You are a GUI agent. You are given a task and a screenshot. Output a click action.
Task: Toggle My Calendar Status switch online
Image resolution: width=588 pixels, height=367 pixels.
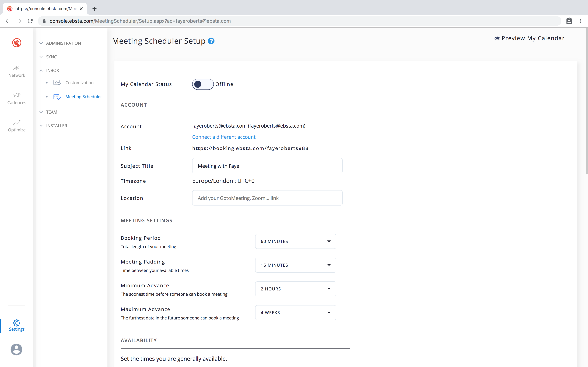coord(203,84)
